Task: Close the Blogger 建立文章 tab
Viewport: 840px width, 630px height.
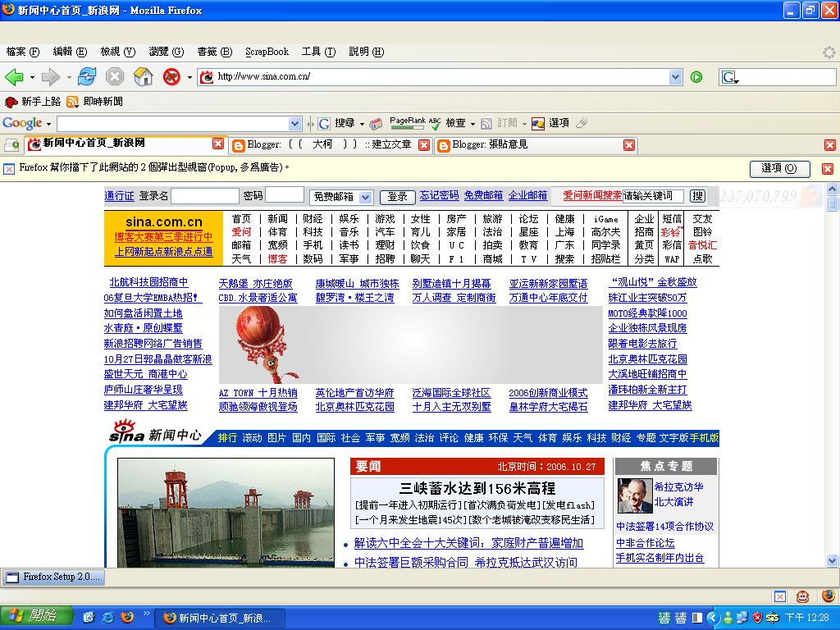Action: (x=424, y=145)
